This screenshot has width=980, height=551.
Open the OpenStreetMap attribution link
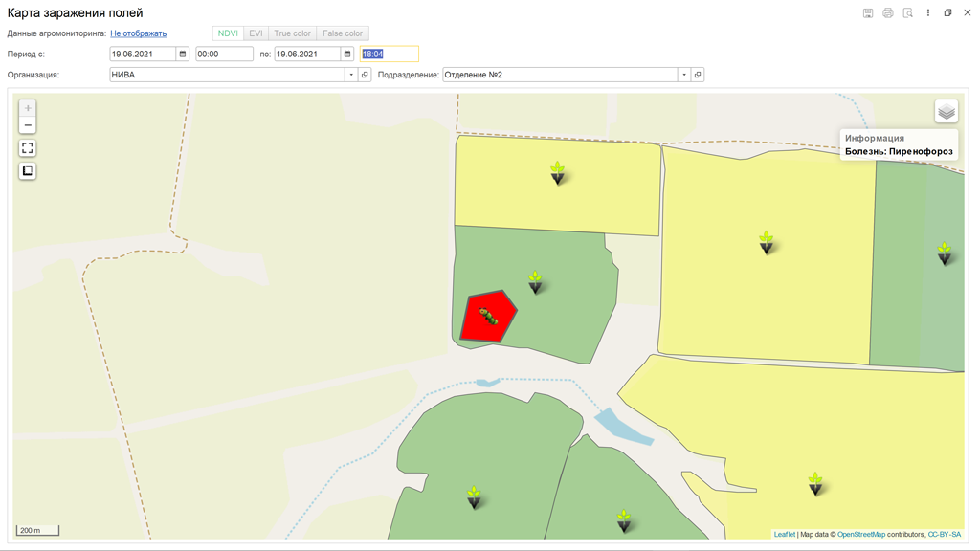click(861, 535)
